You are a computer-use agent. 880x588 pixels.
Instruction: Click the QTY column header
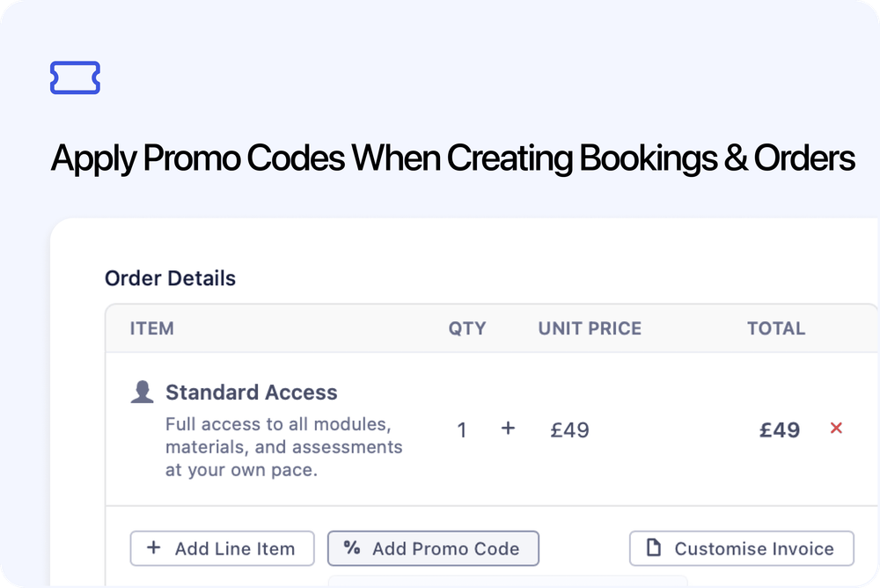click(x=467, y=328)
